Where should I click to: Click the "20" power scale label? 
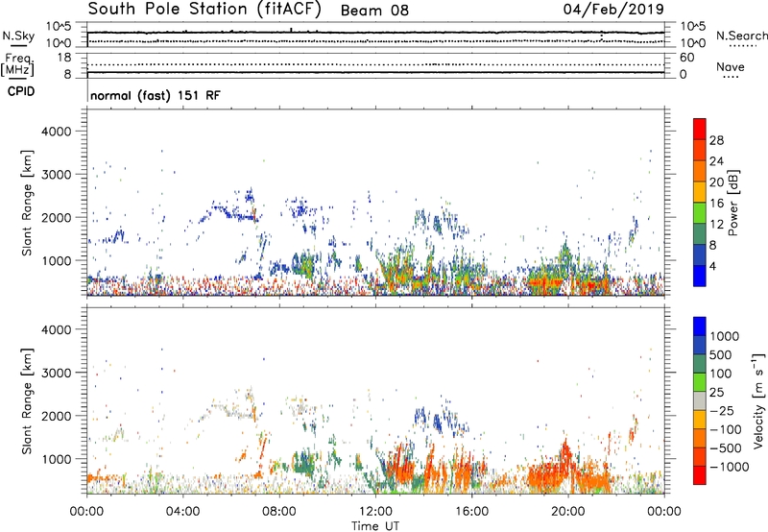pyautogui.click(x=716, y=182)
